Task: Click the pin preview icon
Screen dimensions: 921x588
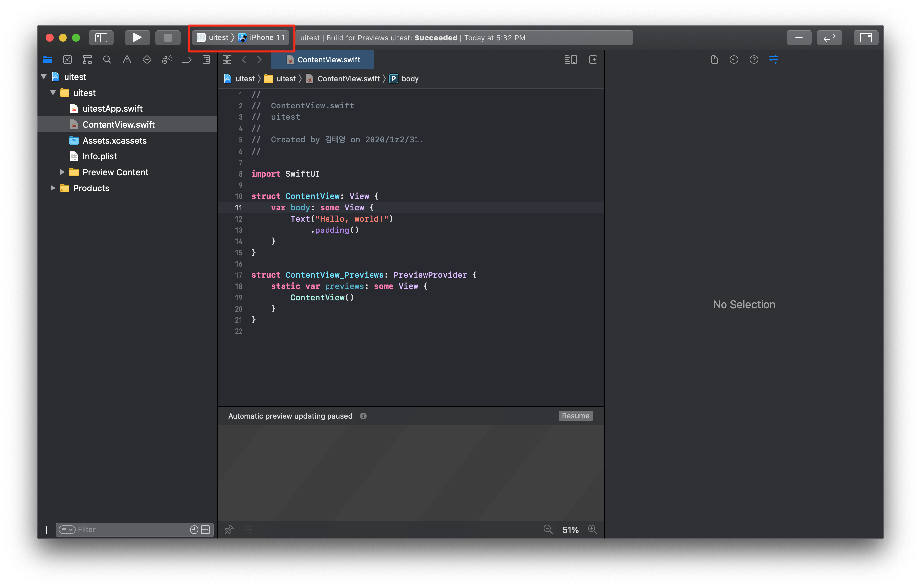Action: pos(229,529)
